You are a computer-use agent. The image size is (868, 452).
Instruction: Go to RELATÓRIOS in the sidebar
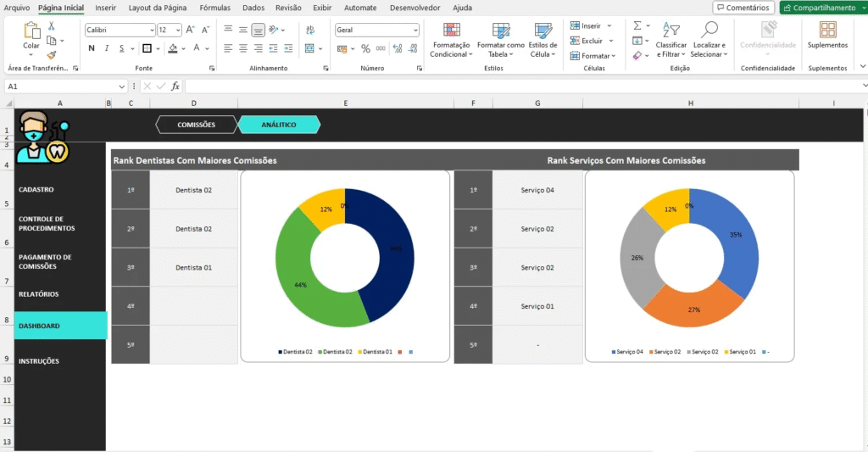click(x=39, y=294)
